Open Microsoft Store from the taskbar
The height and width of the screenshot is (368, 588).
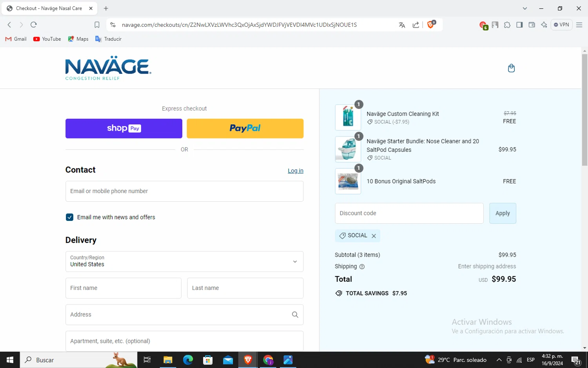(x=208, y=360)
